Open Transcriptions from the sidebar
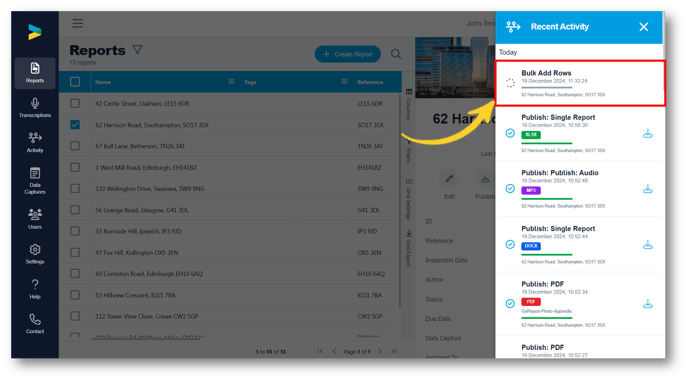Image resolution: width=688 pixels, height=381 pixels. 35,108
